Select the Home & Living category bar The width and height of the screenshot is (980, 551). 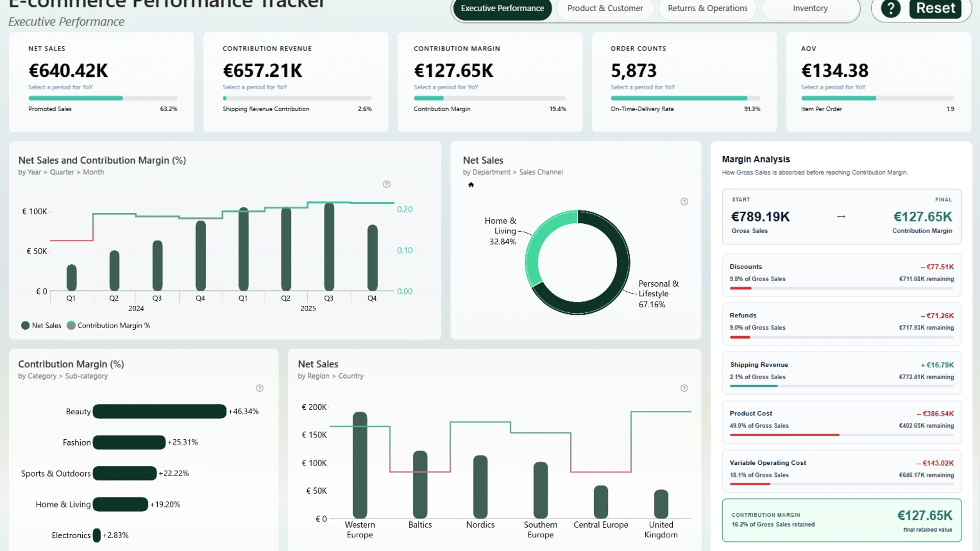tap(120, 505)
